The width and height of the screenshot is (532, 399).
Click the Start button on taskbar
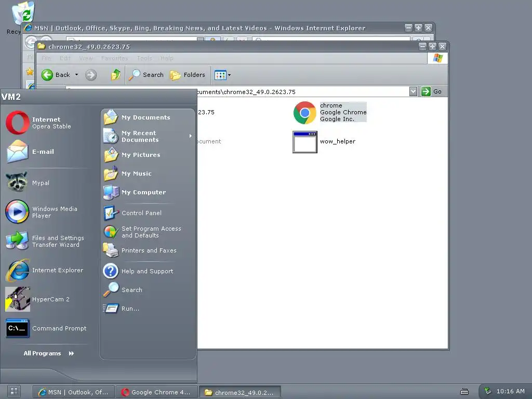coord(14,391)
